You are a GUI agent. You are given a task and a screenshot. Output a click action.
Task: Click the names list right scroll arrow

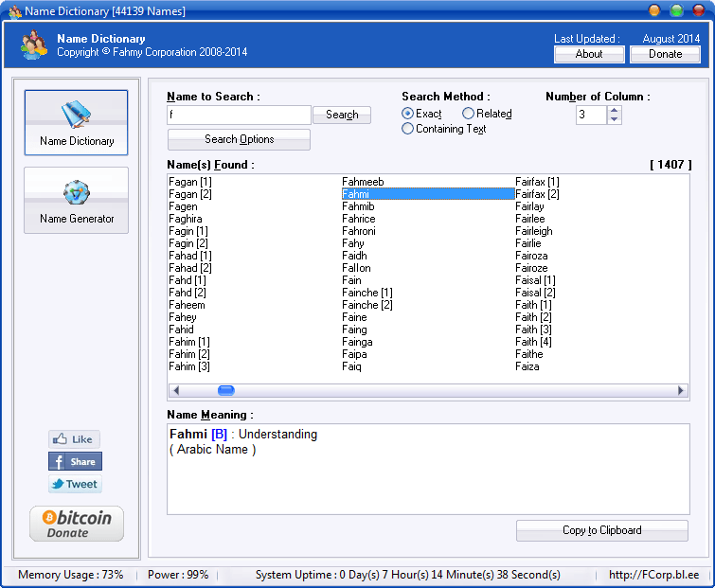click(x=681, y=391)
